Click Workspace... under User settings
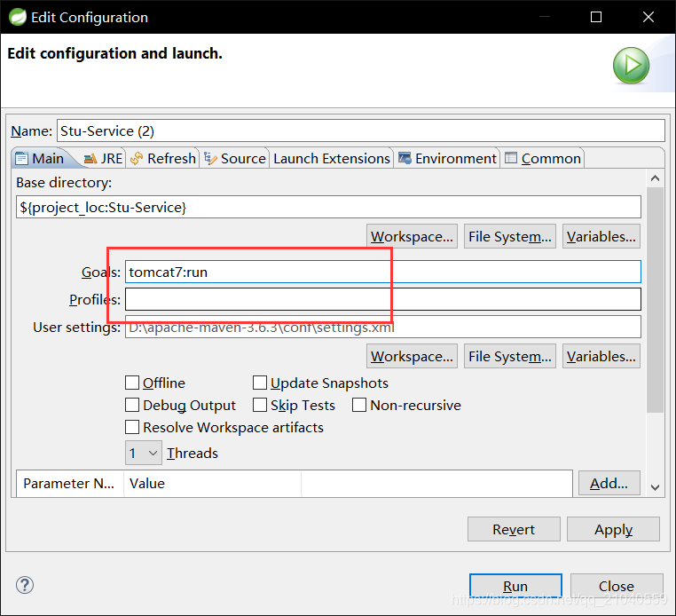676x616 pixels. [x=412, y=356]
